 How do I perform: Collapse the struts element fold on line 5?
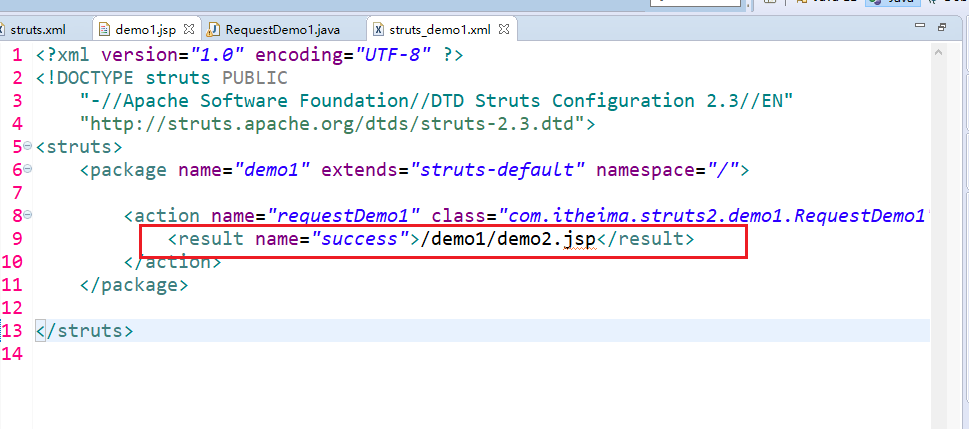click(27, 146)
